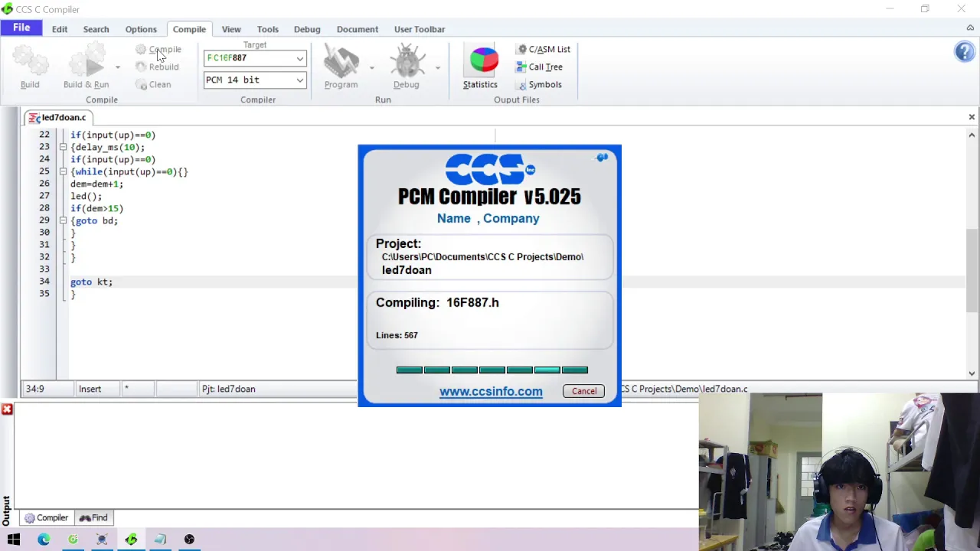Switch to the Options ribbon tab
The image size is (980, 551).
[x=141, y=29]
